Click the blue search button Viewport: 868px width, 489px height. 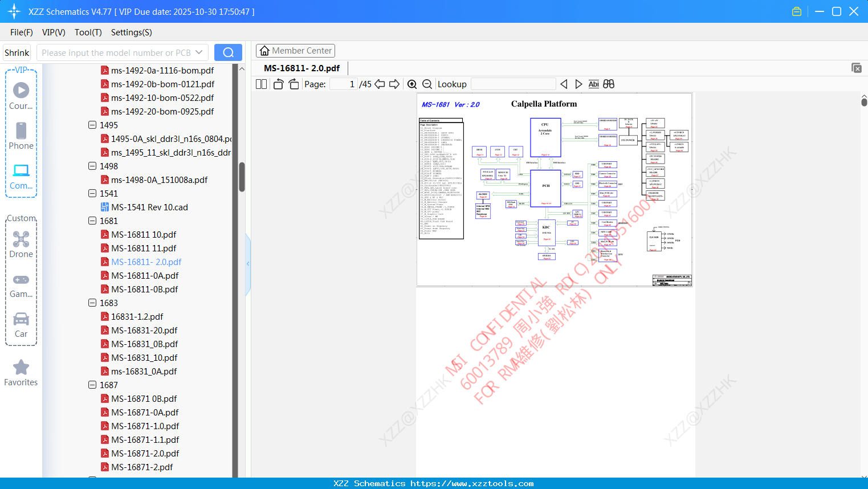[228, 52]
